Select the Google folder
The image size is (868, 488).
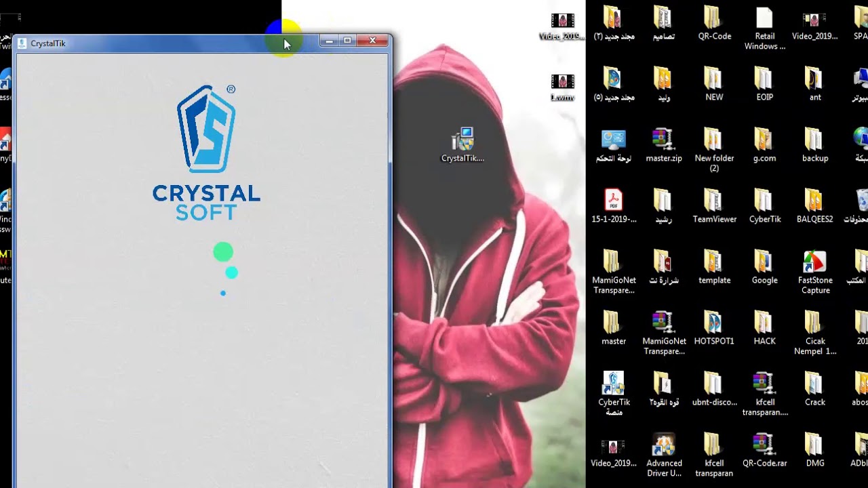click(764, 268)
